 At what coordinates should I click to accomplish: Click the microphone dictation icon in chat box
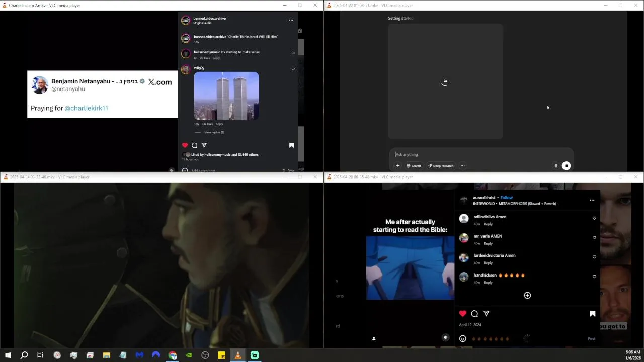556,166
